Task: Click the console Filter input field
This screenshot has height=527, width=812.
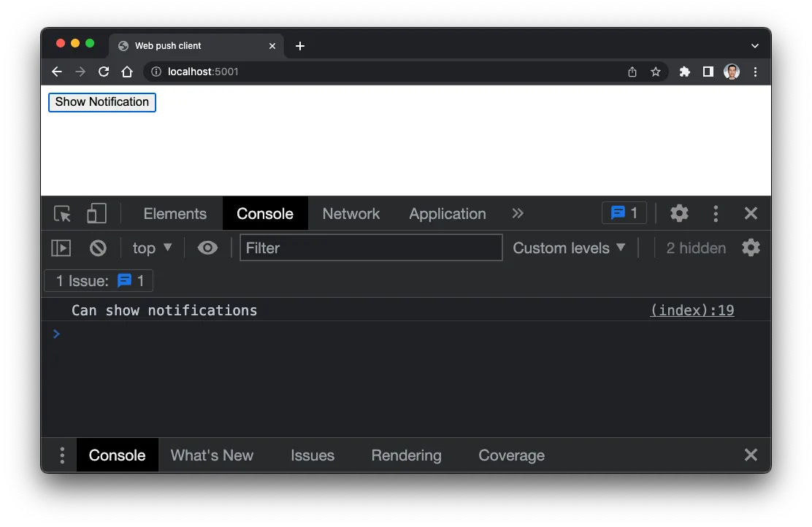Action: (x=371, y=248)
